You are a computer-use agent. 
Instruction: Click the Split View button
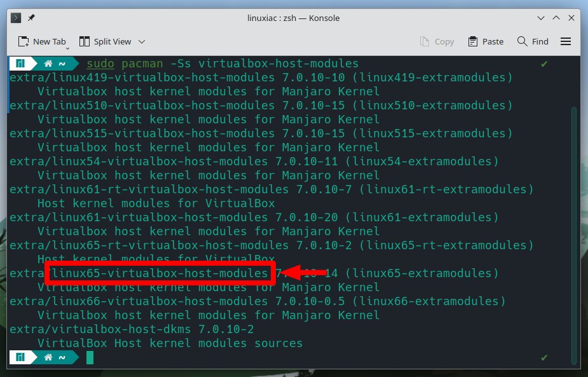(106, 41)
